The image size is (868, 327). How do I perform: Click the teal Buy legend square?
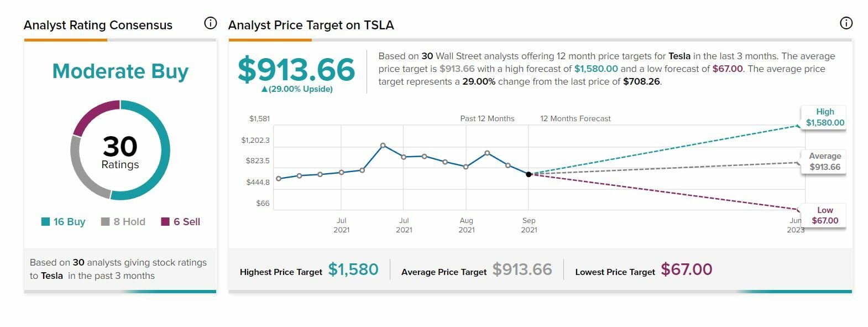(x=46, y=222)
